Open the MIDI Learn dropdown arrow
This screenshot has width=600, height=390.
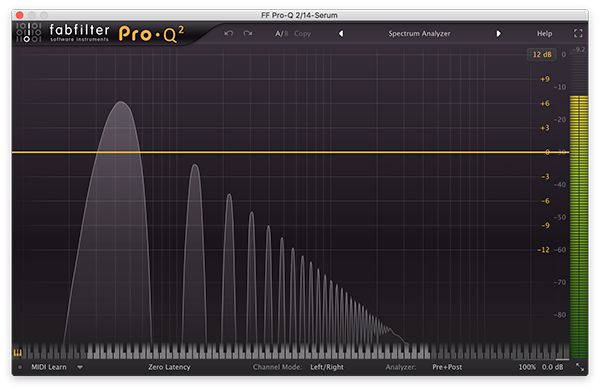(x=80, y=367)
